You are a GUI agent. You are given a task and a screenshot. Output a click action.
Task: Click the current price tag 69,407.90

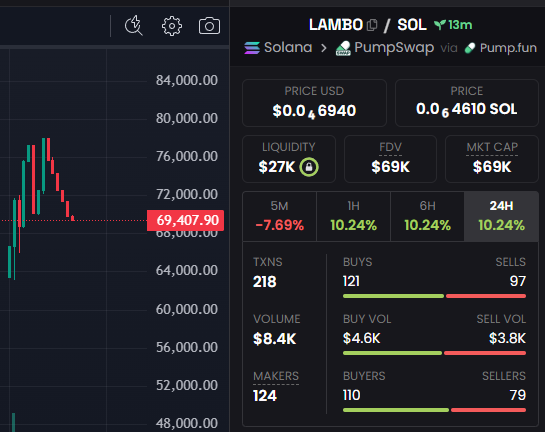(185, 220)
